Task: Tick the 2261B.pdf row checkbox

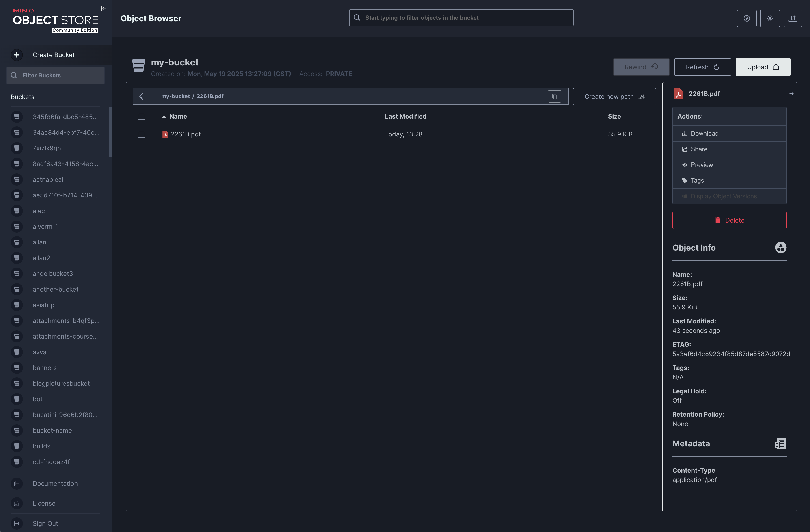Action: [x=142, y=134]
